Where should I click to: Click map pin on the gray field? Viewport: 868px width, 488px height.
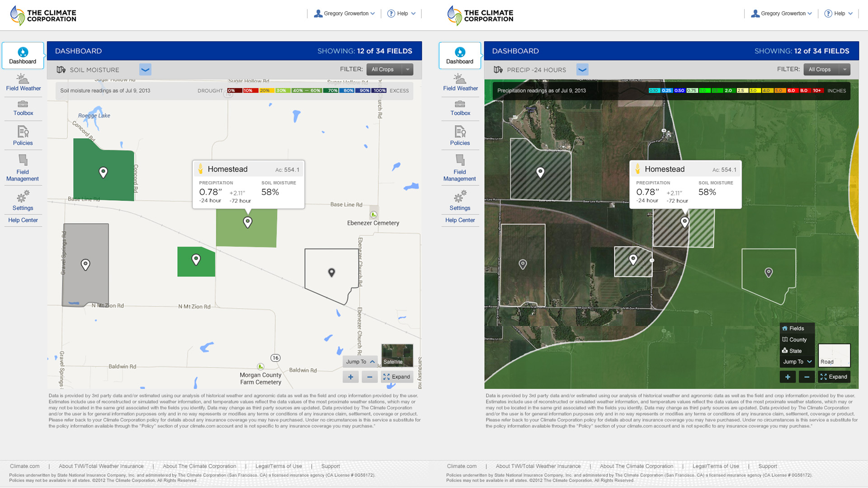click(85, 264)
